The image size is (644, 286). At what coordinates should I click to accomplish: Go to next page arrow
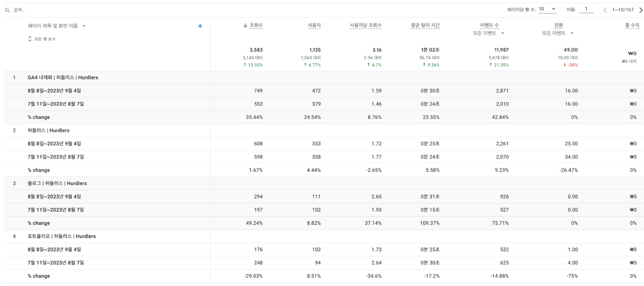click(640, 10)
